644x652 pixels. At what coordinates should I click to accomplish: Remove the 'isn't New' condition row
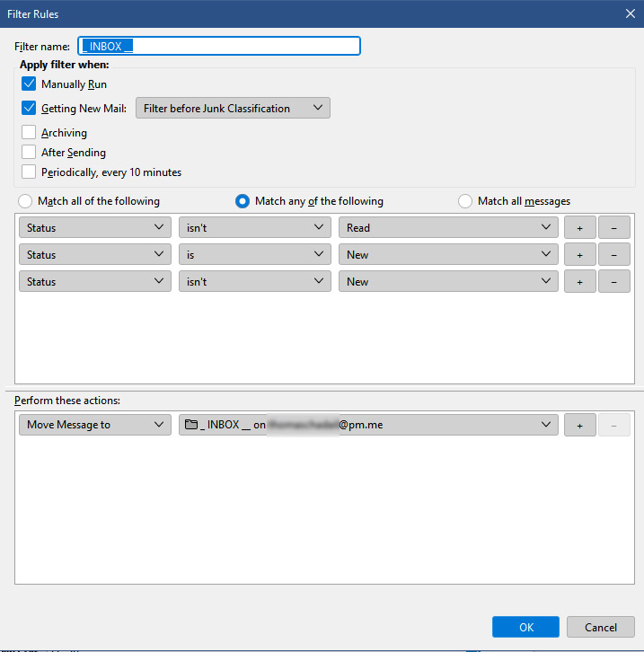pos(614,281)
